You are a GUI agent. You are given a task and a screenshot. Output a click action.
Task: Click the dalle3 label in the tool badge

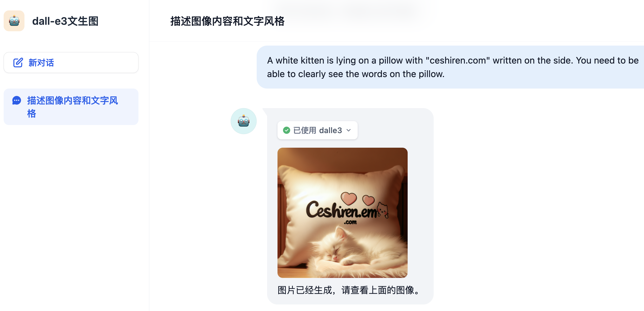tap(331, 130)
